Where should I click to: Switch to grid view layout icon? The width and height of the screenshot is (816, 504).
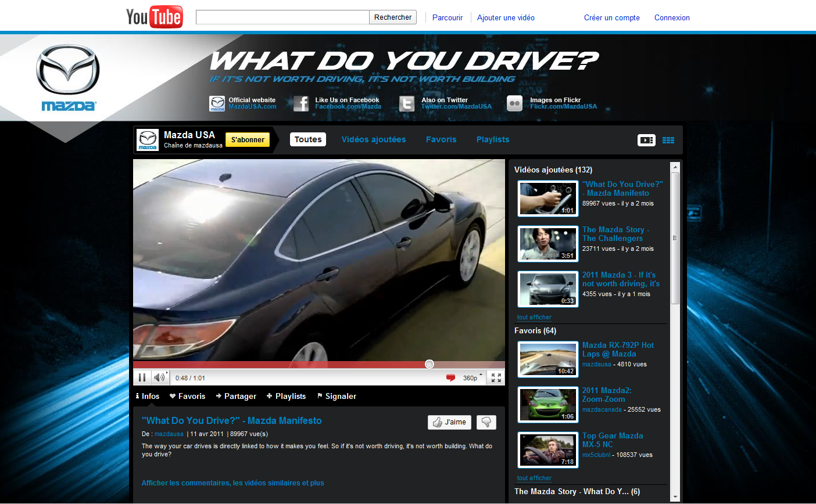[668, 140]
